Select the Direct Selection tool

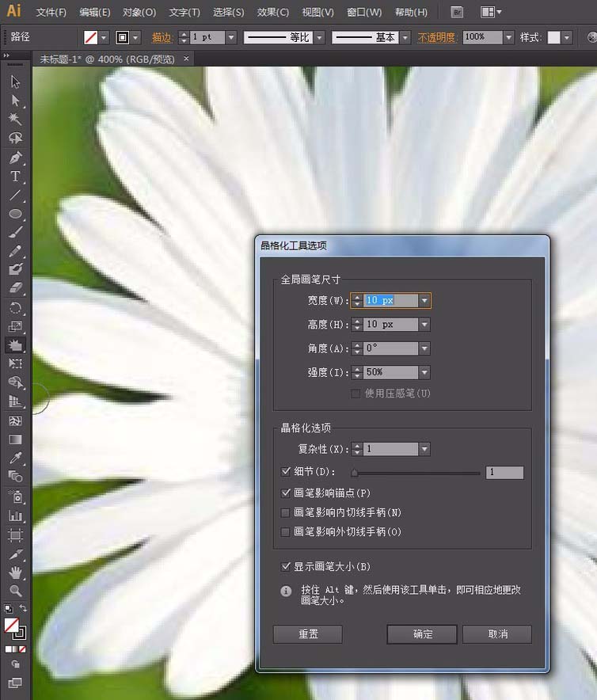click(15, 101)
